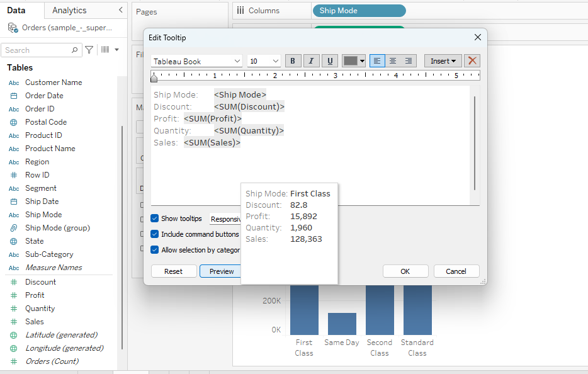The height and width of the screenshot is (374, 588).
Task: Click the filter icon beside search
Action: pyautogui.click(x=89, y=50)
